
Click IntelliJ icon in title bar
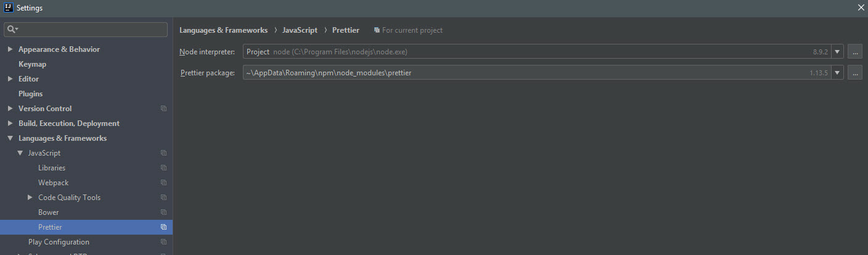click(8, 7)
